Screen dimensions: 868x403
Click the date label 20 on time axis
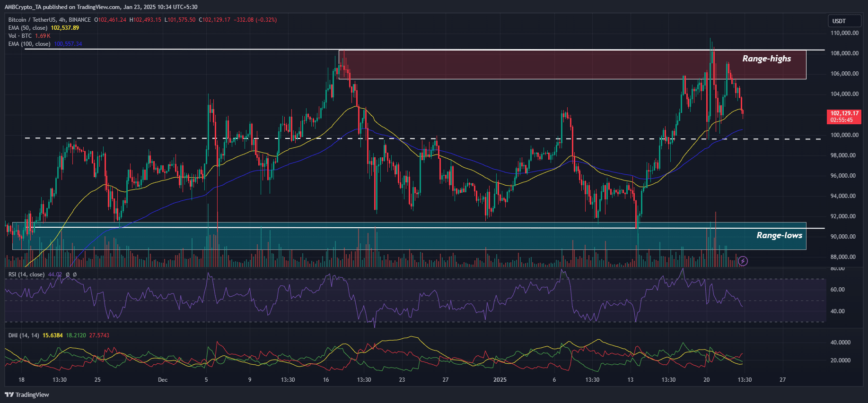point(706,380)
